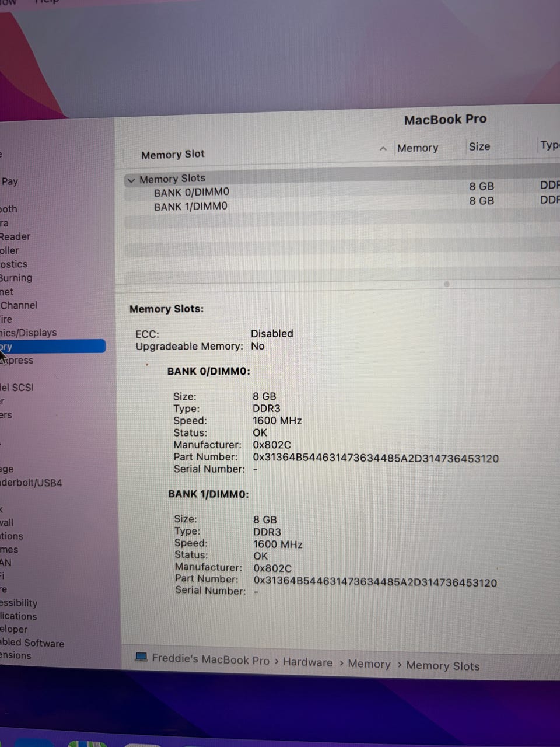Select the Diagnostics sidebar item
Image resolution: width=560 pixels, height=747 pixels.
(x=13, y=264)
